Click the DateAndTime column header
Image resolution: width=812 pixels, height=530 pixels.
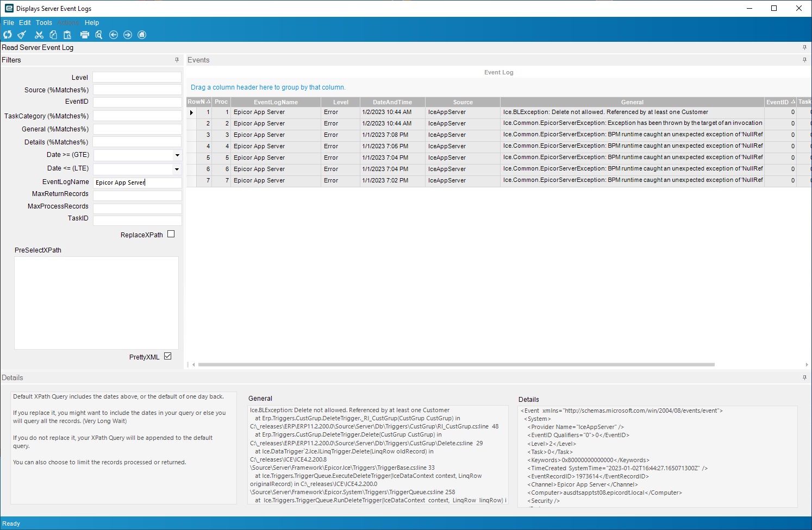pyautogui.click(x=392, y=102)
